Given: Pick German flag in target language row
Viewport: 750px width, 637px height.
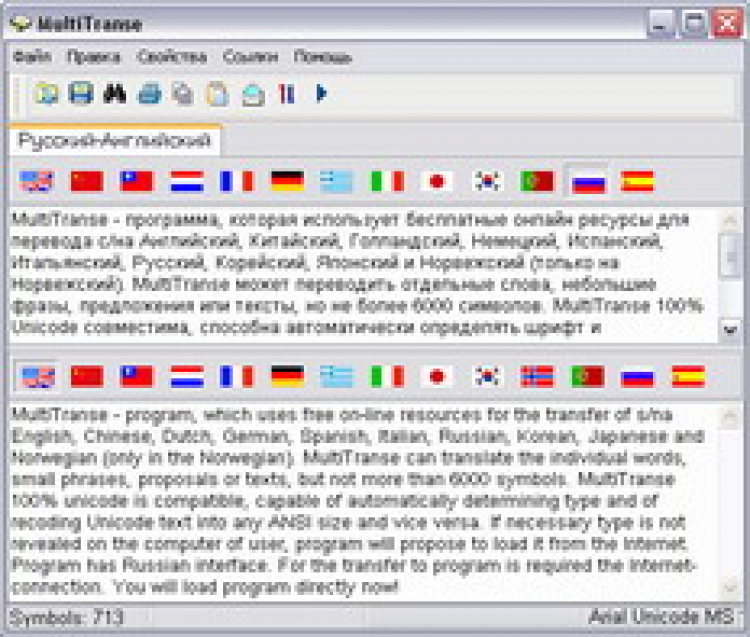Looking at the screenshot, I should coord(287,376).
